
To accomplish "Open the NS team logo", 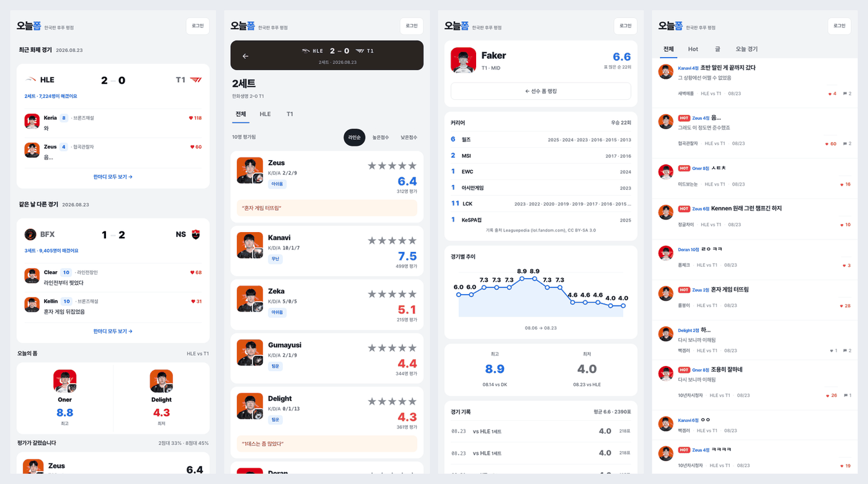I will pyautogui.click(x=196, y=235).
